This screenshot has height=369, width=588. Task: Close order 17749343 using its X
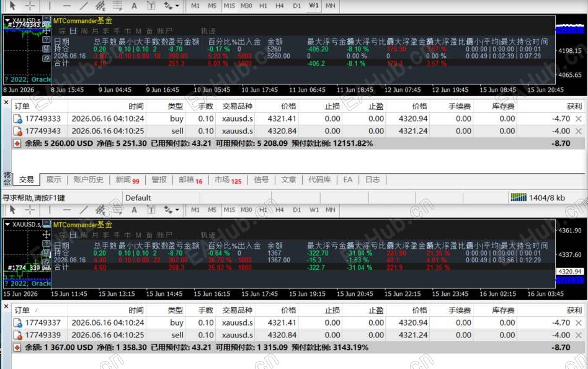click(x=578, y=131)
